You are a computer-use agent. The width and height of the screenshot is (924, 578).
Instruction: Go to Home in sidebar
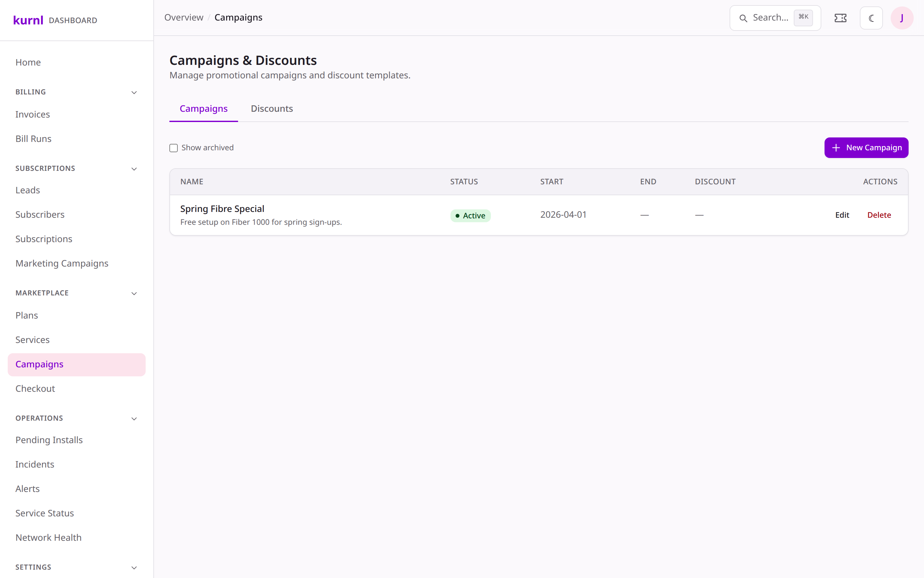coord(76,62)
